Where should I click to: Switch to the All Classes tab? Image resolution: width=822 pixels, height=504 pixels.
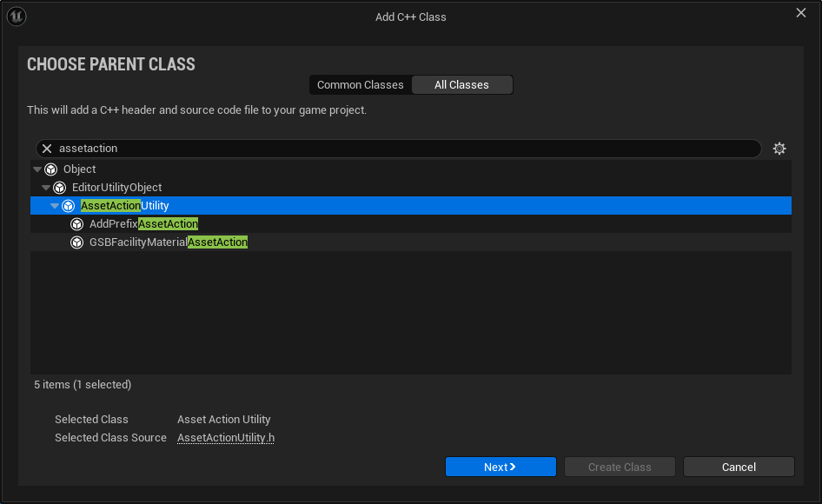tap(461, 85)
